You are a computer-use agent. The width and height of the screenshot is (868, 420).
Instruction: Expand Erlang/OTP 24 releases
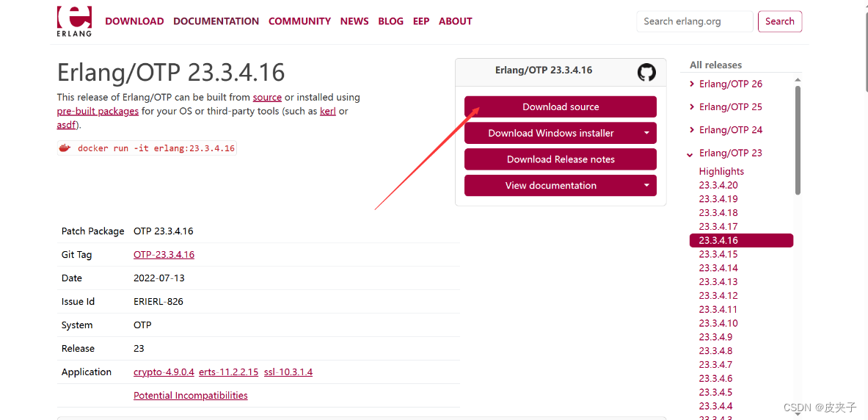(726, 130)
